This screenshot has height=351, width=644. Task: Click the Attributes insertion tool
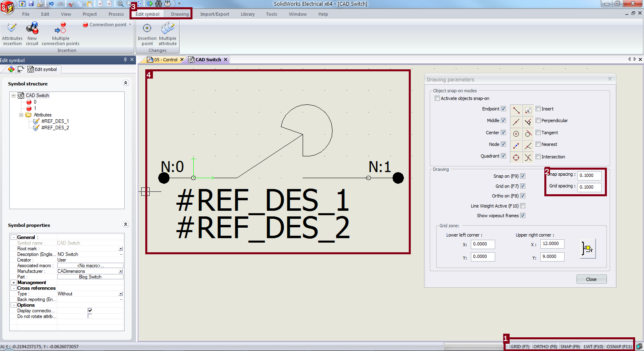point(12,34)
